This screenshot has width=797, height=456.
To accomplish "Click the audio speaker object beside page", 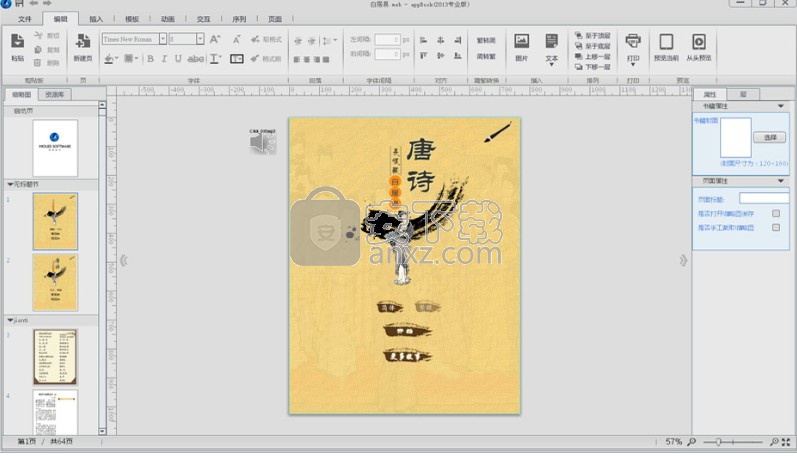I will 263,143.
